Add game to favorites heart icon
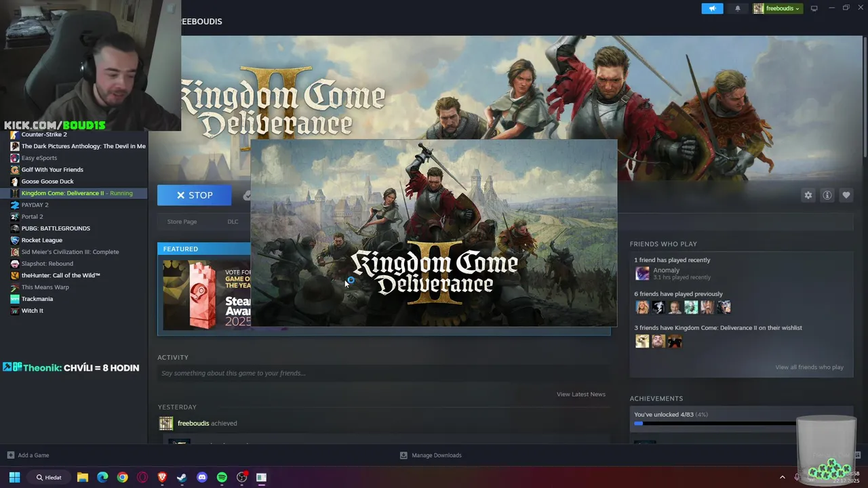Image resolution: width=868 pixels, height=488 pixels. click(x=846, y=195)
